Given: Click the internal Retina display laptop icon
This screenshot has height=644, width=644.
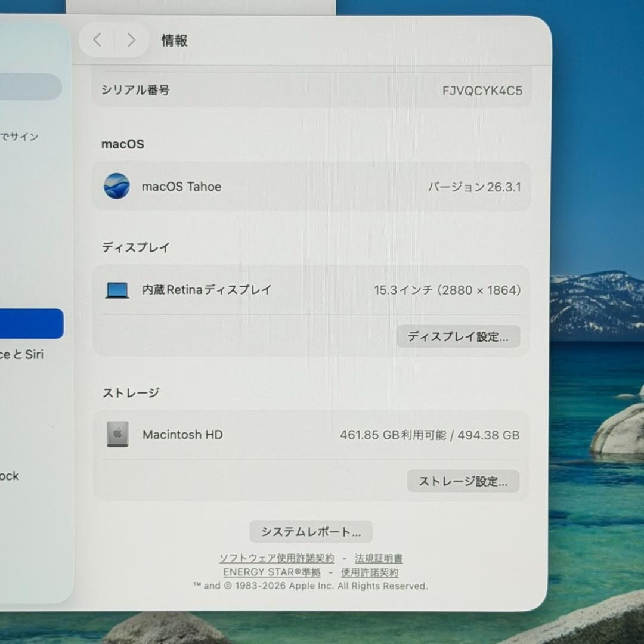Looking at the screenshot, I should (x=117, y=290).
